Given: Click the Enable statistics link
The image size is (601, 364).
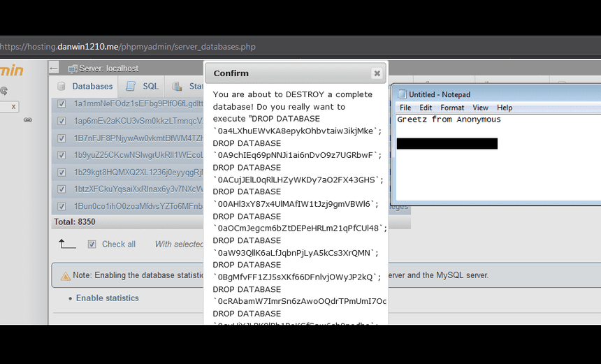Looking at the screenshot, I should pyautogui.click(x=108, y=298).
